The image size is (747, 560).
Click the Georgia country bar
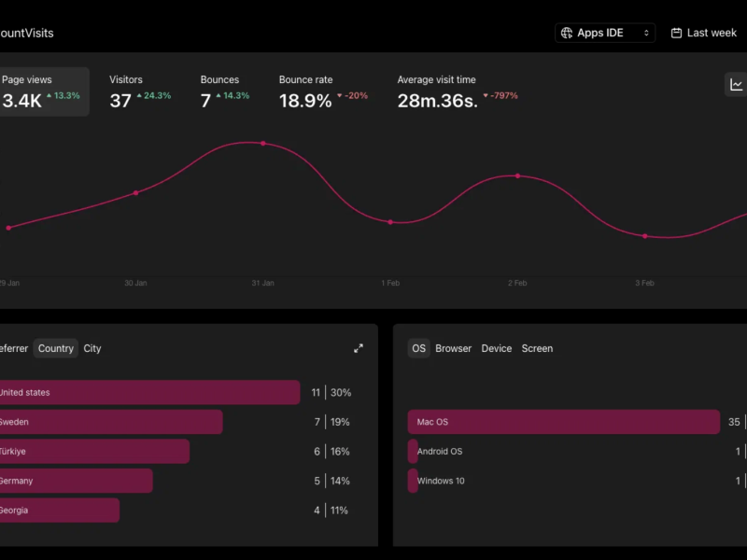[x=60, y=511]
